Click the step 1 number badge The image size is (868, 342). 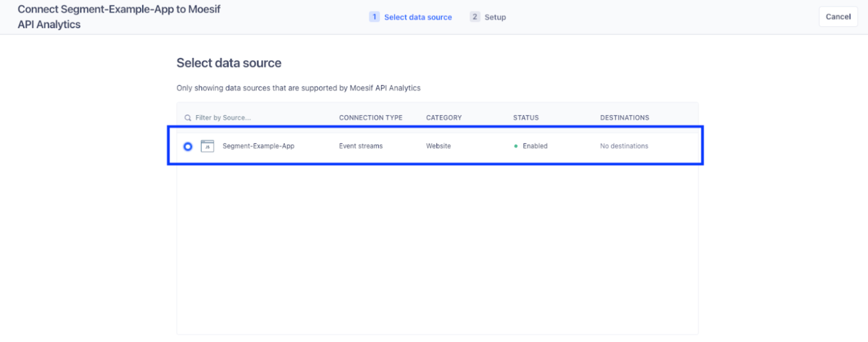point(374,17)
